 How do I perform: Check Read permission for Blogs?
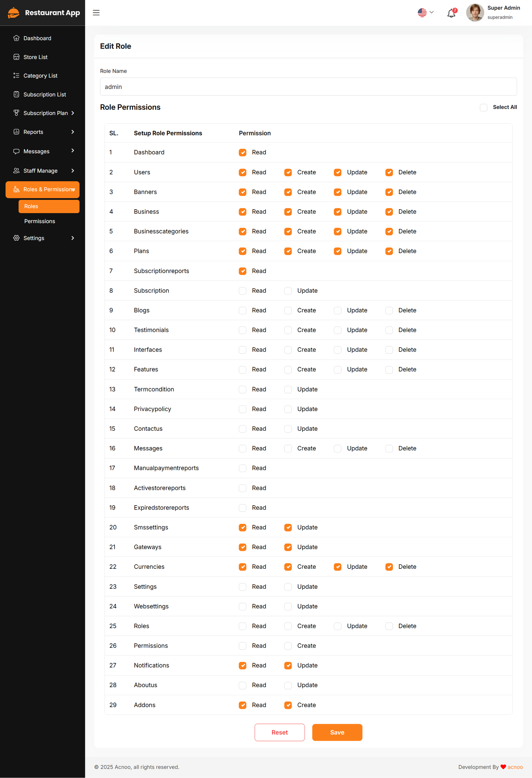[242, 311]
